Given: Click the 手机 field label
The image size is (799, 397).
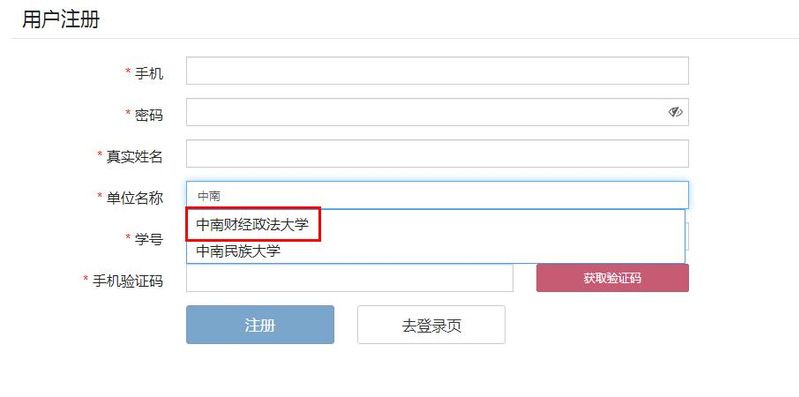Looking at the screenshot, I should click(149, 73).
